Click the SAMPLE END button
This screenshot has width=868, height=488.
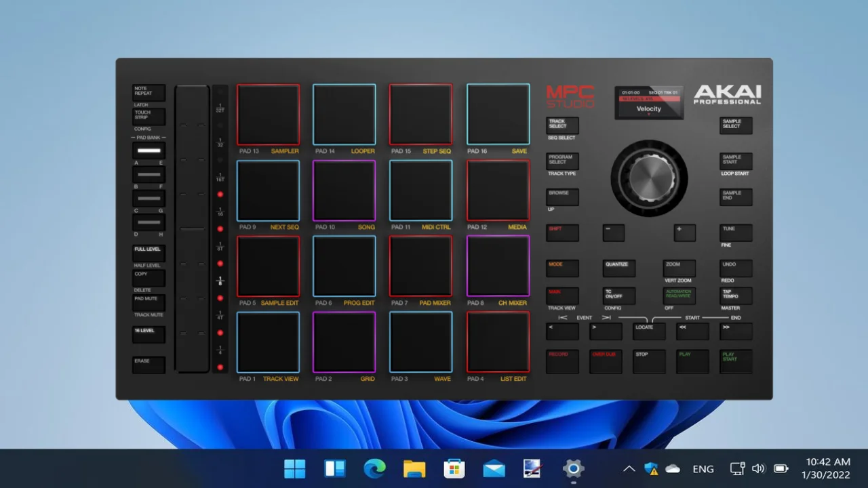(x=736, y=197)
